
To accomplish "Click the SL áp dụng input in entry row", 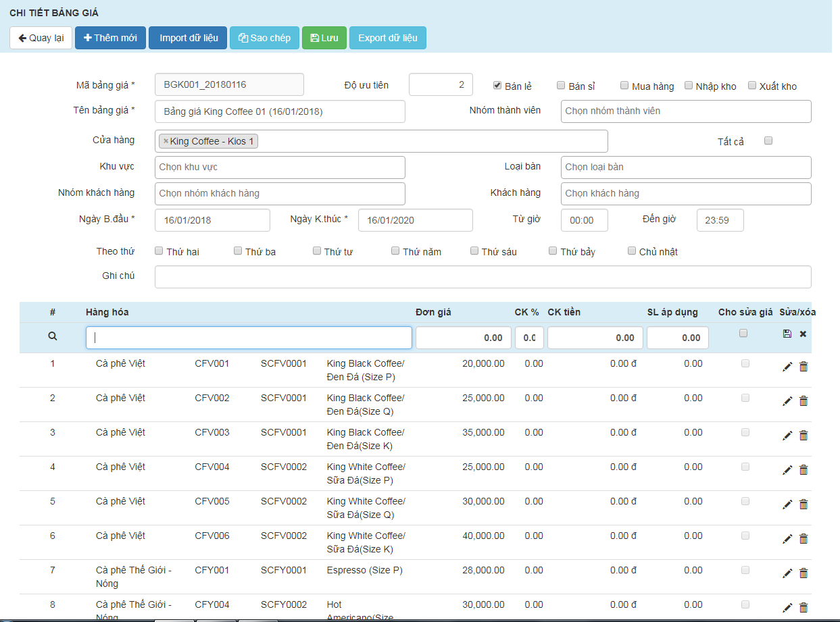I will 678,338.
